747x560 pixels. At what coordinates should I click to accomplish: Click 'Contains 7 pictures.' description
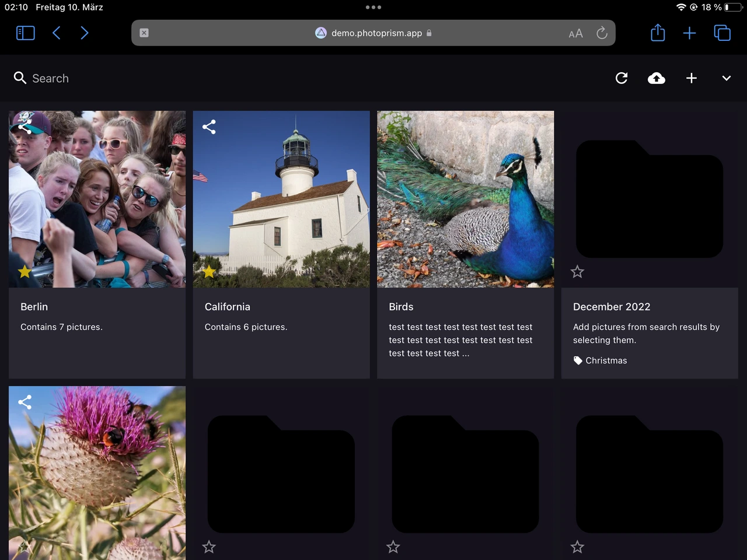(x=61, y=327)
